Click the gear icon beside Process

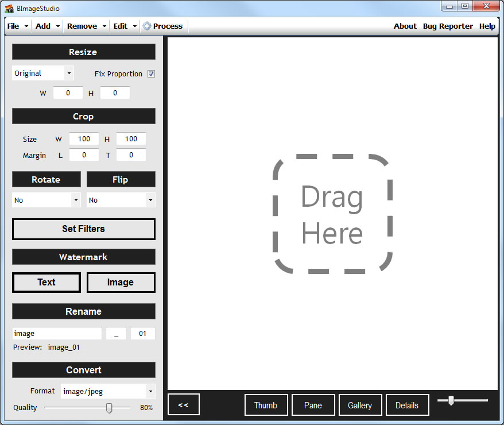click(147, 26)
